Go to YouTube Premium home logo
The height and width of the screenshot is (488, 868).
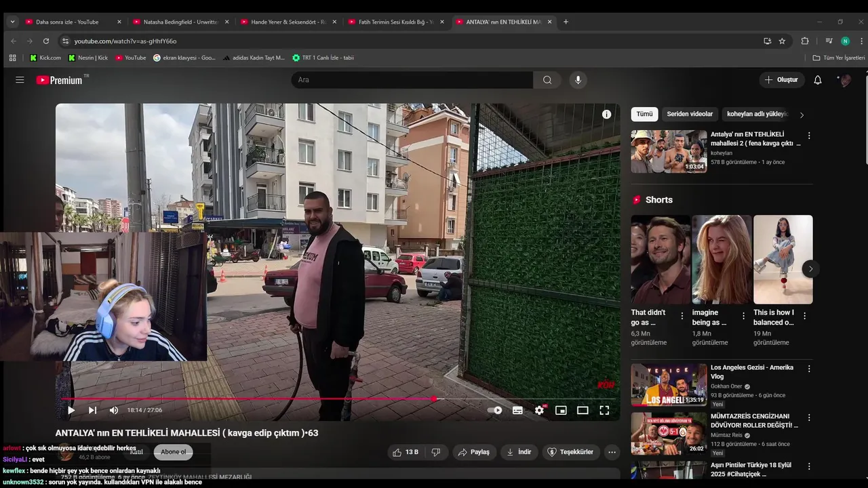[x=60, y=80]
